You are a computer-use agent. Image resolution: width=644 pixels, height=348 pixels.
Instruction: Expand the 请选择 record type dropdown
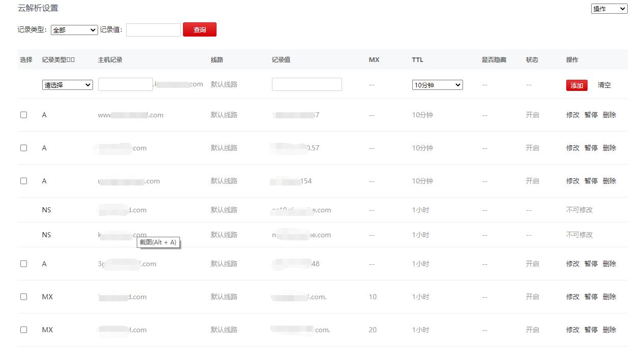coord(67,85)
